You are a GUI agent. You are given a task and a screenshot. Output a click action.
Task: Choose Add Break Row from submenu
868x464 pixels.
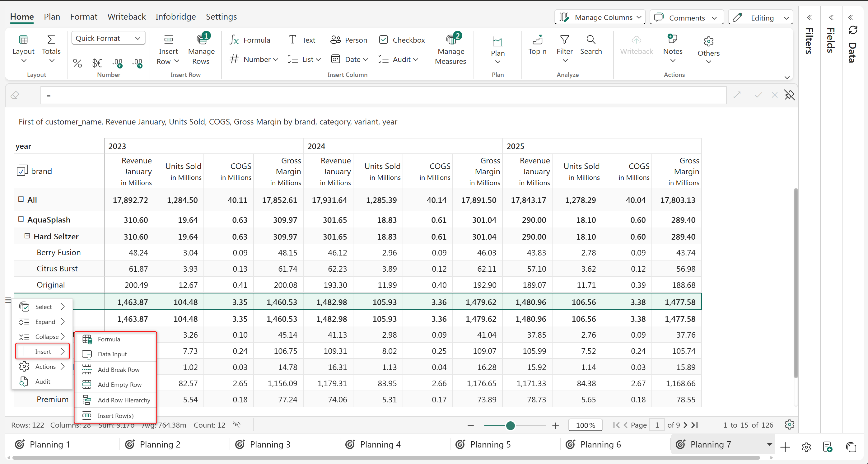(118, 369)
